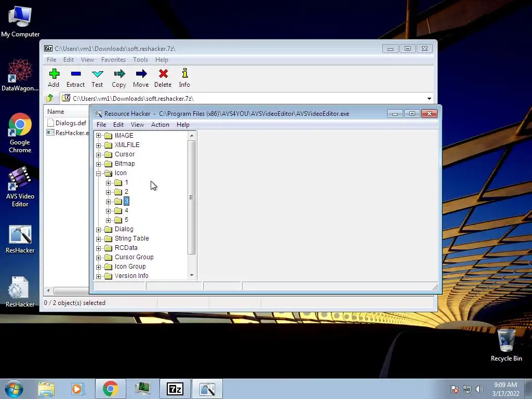532x399 pixels.
Task: Click 7-Zip horizontal scrollbar left arrow
Action: pos(48,290)
